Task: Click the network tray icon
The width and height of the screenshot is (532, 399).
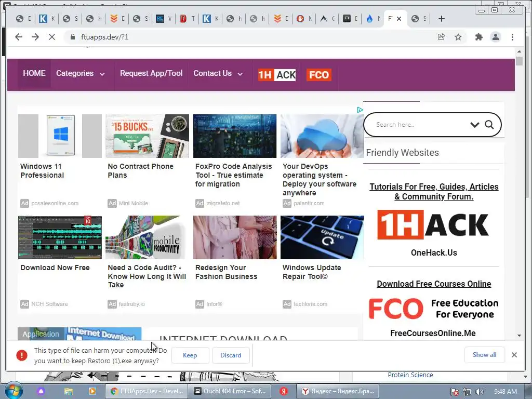Action: [x=467, y=392]
